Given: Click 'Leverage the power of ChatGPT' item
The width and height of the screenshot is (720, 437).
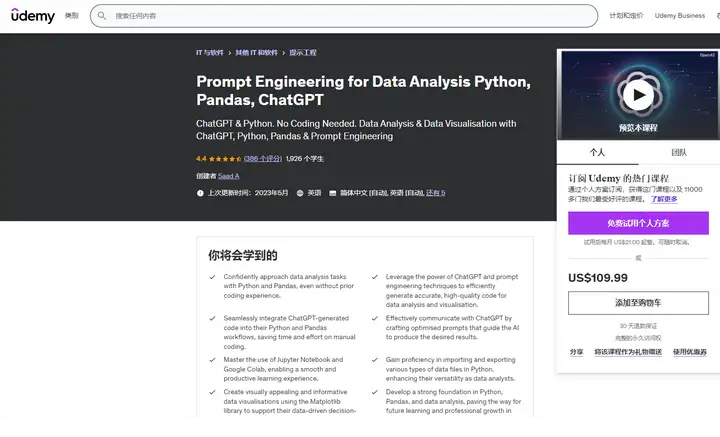Looking at the screenshot, I should pos(452,291).
